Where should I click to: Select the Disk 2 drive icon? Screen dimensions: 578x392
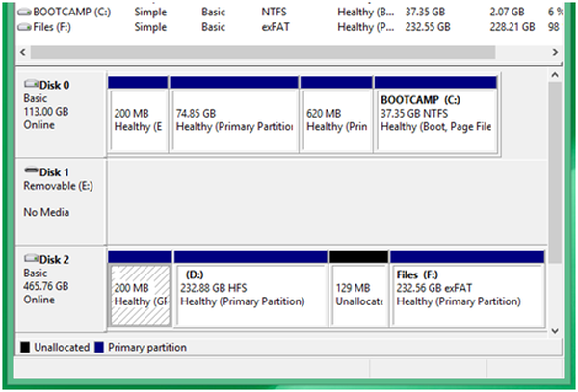click(x=31, y=260)
